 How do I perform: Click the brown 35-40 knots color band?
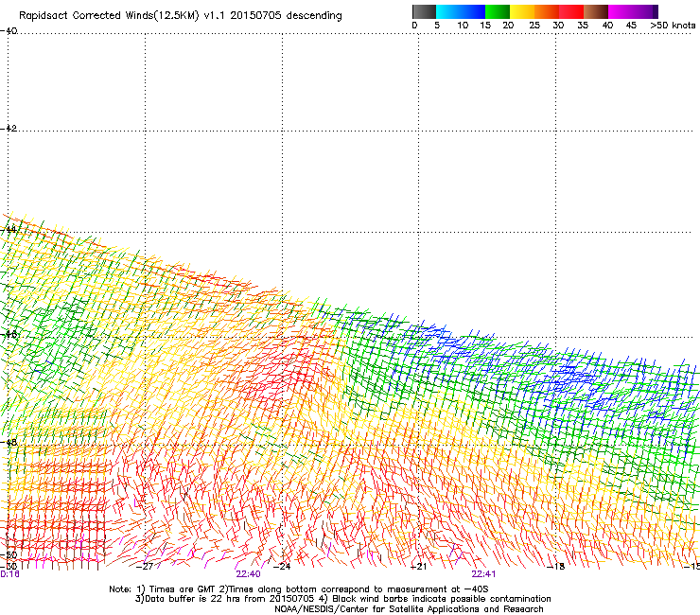click(596, 11)
